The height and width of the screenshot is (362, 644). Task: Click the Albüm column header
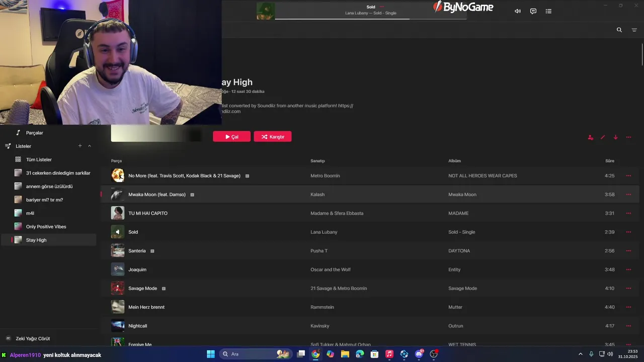[x=454, y=161]
